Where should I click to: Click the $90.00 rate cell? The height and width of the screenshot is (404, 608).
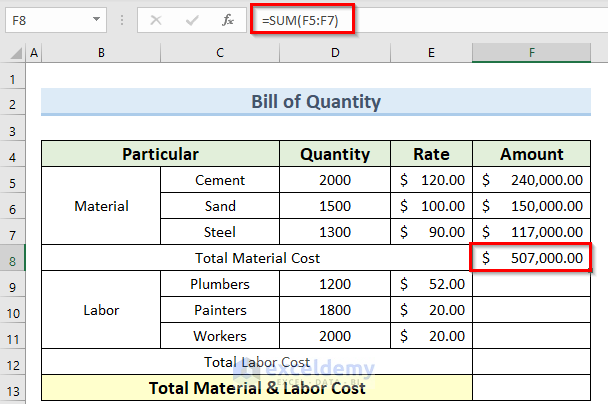tap(431, 232)
